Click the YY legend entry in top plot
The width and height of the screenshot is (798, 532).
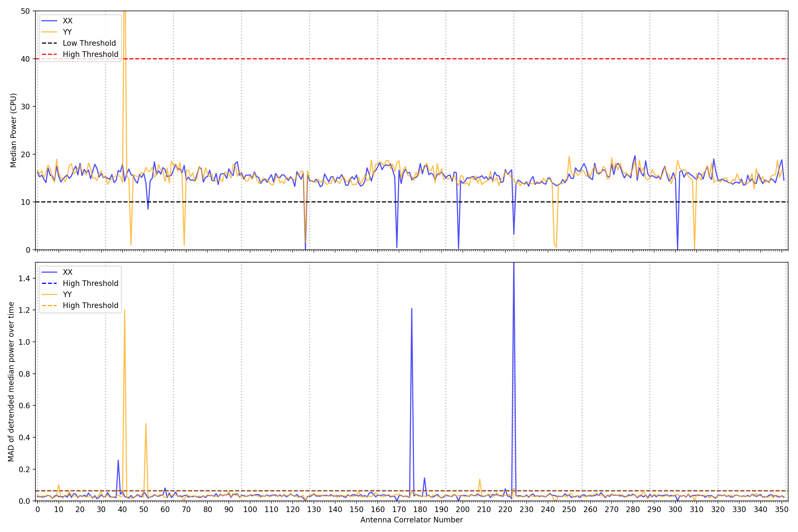tap(67, 32)
